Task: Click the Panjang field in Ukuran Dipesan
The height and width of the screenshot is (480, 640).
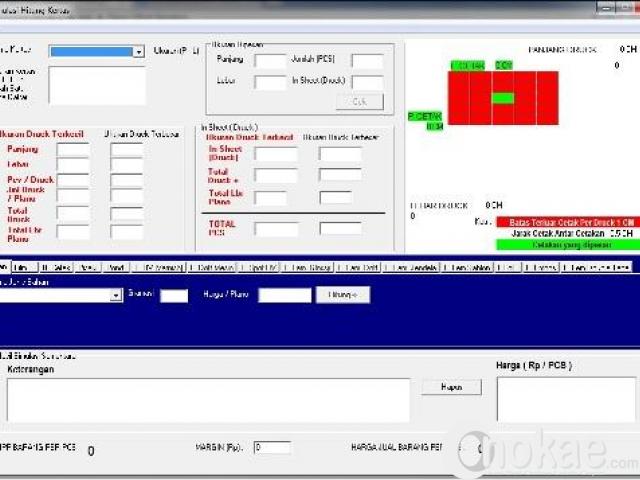Action: coord(270,61)
